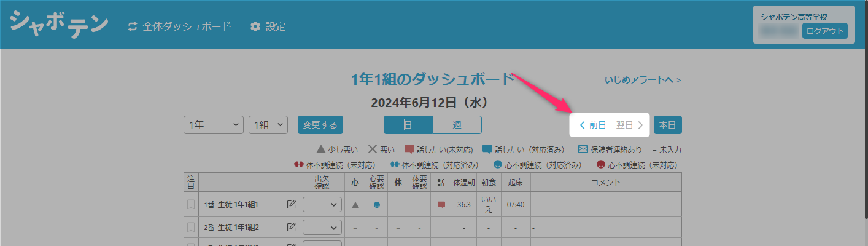Click the 2番 生徒 1年1組2 name

pyautogui.click(x=231, y=228)
